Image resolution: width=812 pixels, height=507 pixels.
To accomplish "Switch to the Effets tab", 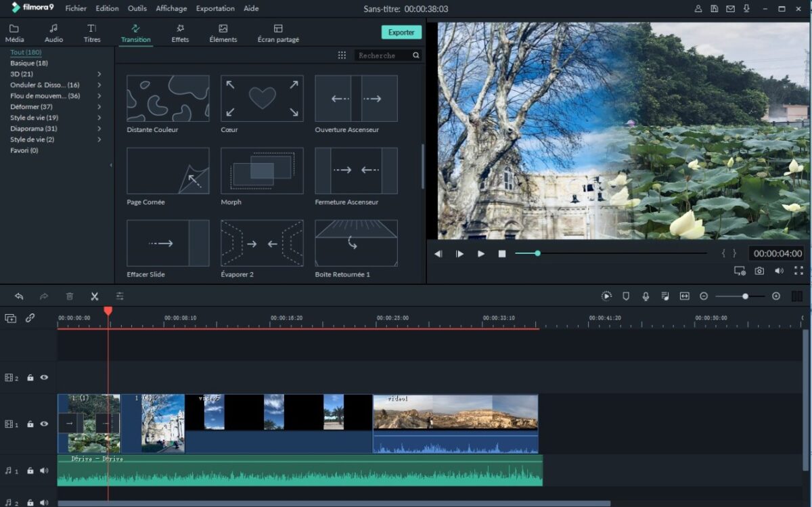I will pos(180,33).
